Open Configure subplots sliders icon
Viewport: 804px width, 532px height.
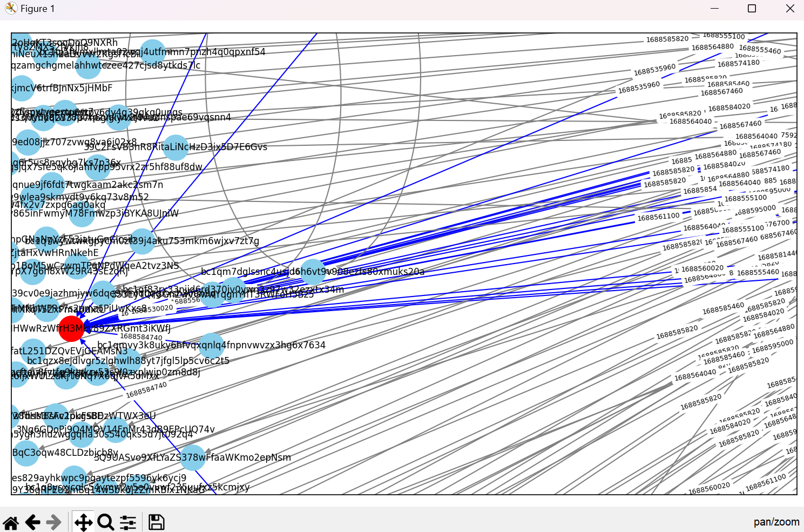pyautogui.click(x=128, y=522)
